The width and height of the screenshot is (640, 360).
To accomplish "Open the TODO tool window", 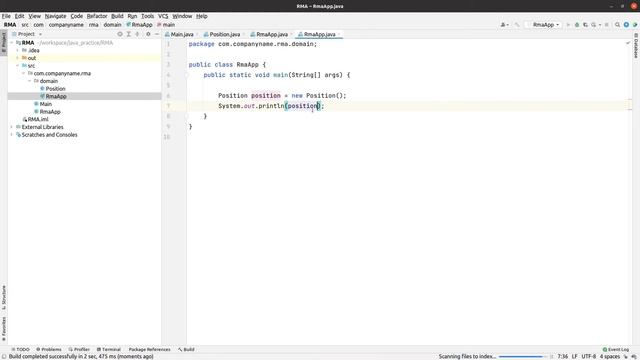I will tap(20, 349).
